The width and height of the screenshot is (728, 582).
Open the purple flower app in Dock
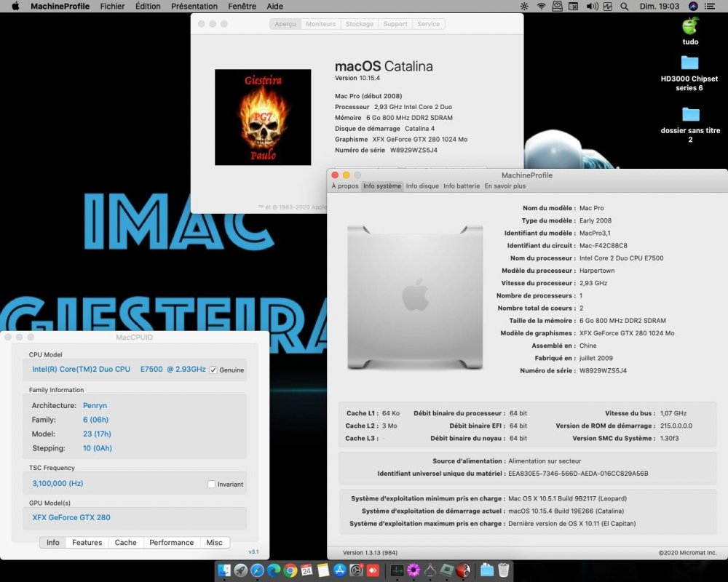(x=414, y=570)
